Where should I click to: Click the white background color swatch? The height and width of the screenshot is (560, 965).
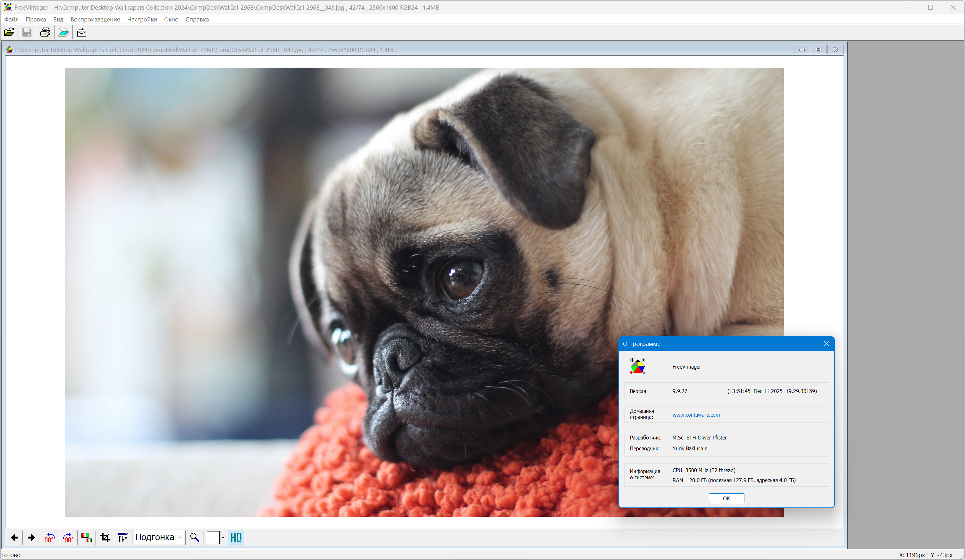(213, 538)
